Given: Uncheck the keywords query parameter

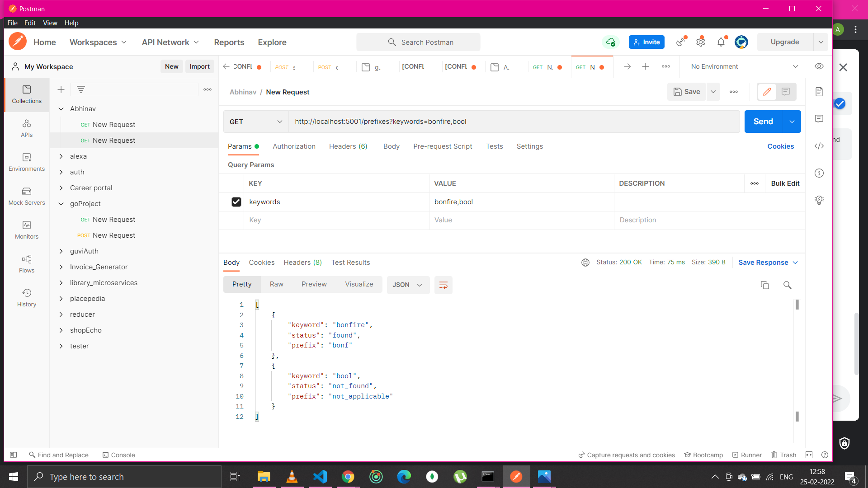Looking at the screenshot, I should 236,202.
